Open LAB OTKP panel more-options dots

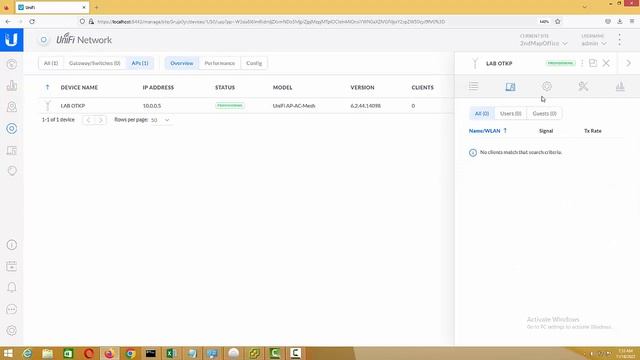pos(582,63)
